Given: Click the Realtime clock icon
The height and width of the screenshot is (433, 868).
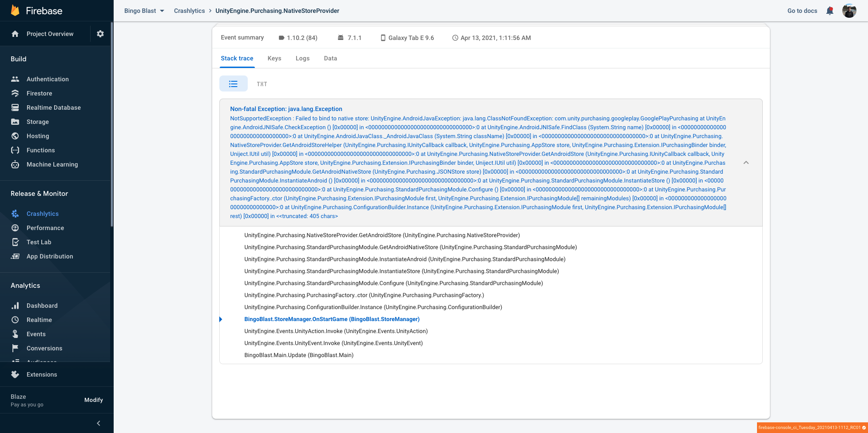Looking at the screenshot, I should coord(15,320).
